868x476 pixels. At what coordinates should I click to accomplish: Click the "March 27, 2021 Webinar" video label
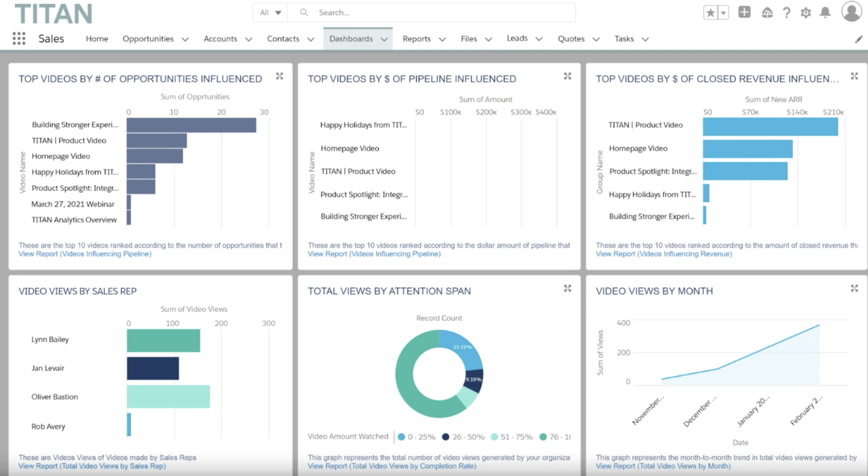(x=73, y=204)
